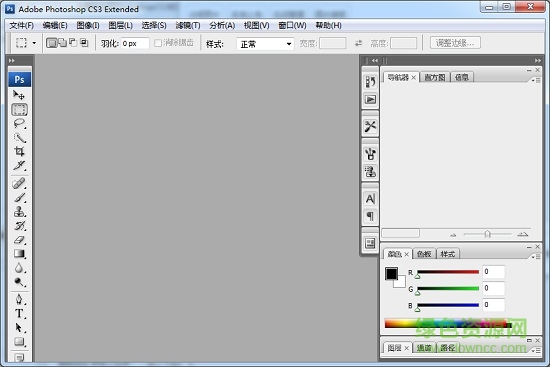The height and width of the screenshot is (367, 550).
Task: Select the Crop tool
Action: 19,151
